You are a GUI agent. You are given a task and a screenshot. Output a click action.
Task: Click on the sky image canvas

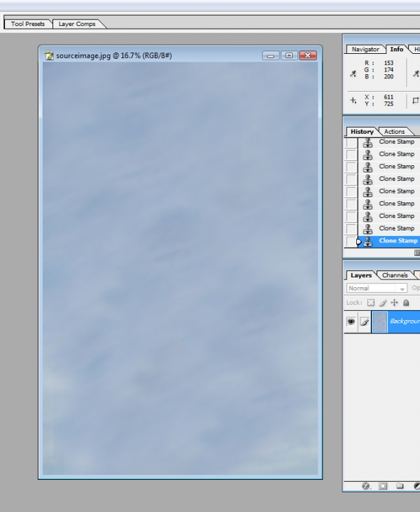point(180,268)
